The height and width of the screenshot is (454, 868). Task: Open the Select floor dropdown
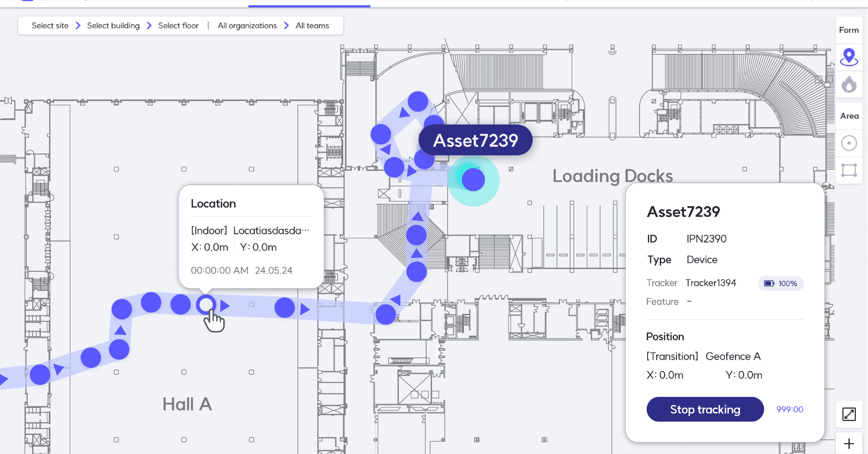click(x=178, y=26)
